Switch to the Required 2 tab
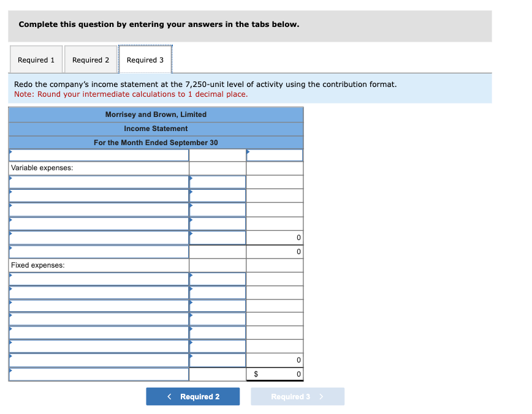This screenshot has width=532, height=414. coord(91,59)
